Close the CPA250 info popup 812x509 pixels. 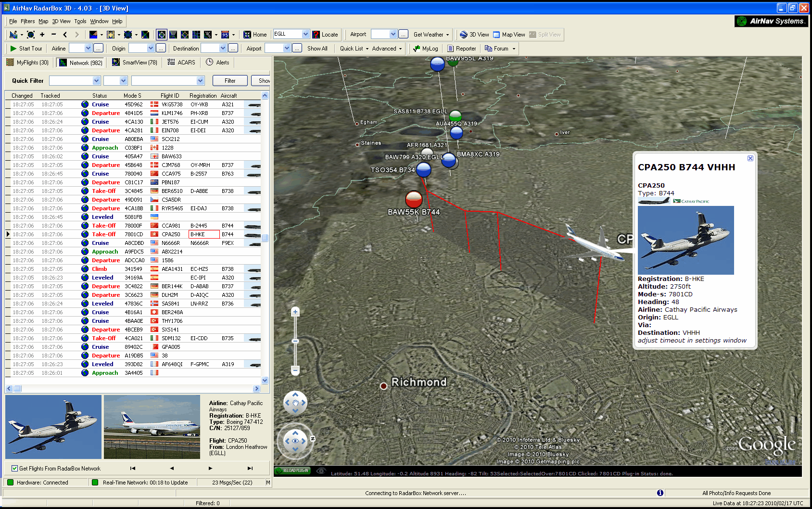[x=750, y=158]
